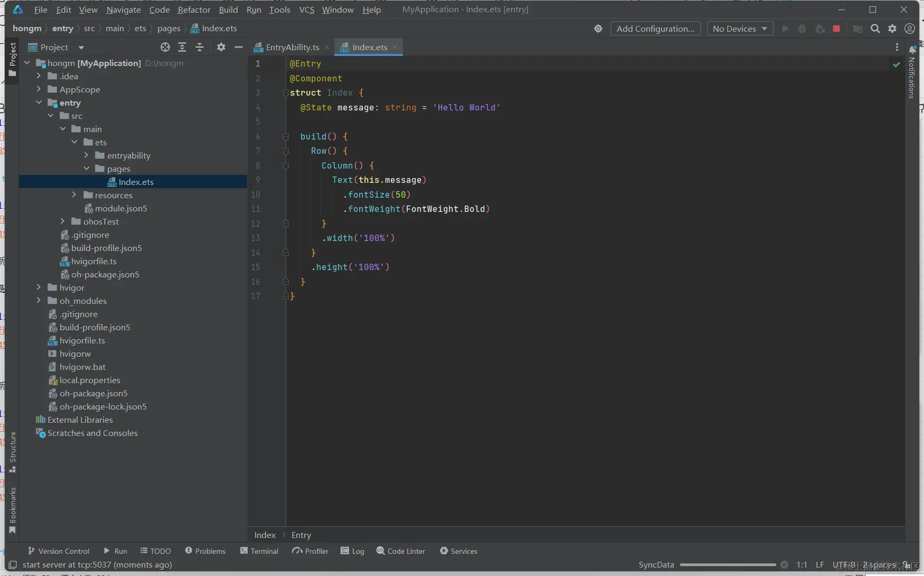Click the Debug bug icon in toolbar
The height and width of the screenshot is (576, 924).
[x=802, y=29]
